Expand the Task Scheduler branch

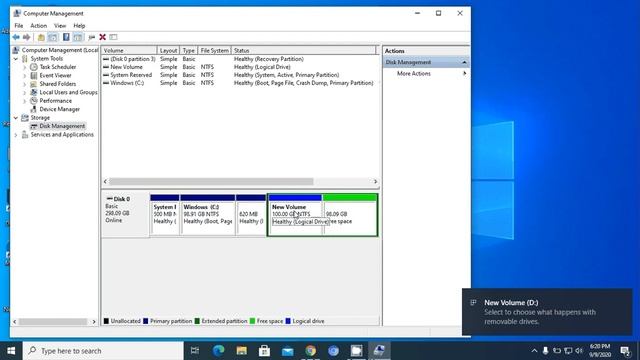pyautogui.click(x=24, y=67)
